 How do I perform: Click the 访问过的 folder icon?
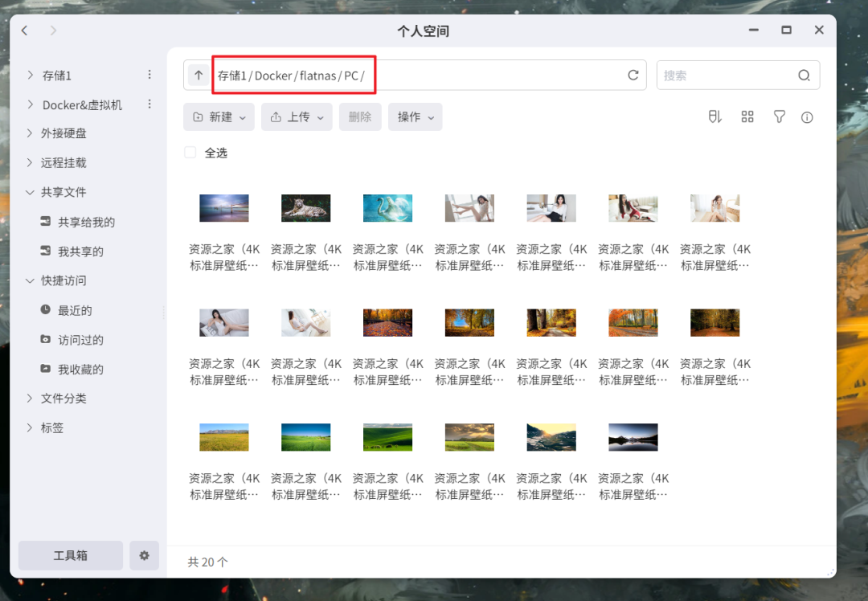tap(45, 339)
